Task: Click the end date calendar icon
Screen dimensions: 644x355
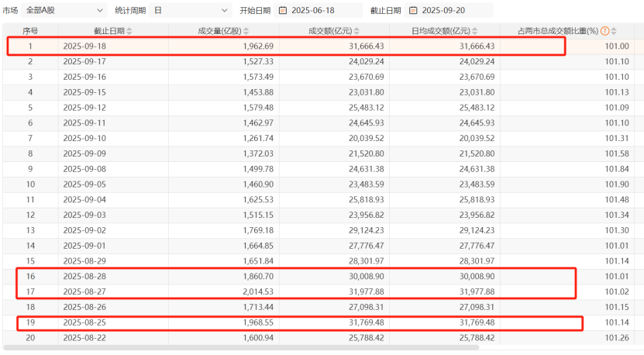Action: click(x=413, y=10)
